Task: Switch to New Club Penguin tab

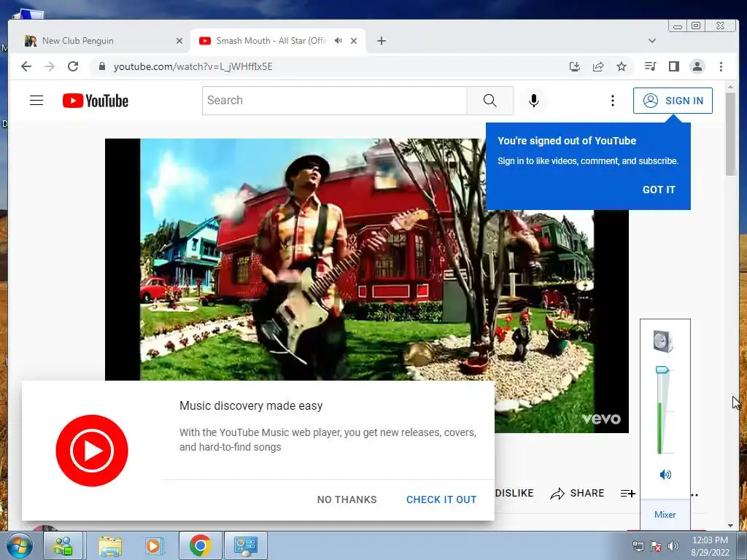Action: pos(104,41)
